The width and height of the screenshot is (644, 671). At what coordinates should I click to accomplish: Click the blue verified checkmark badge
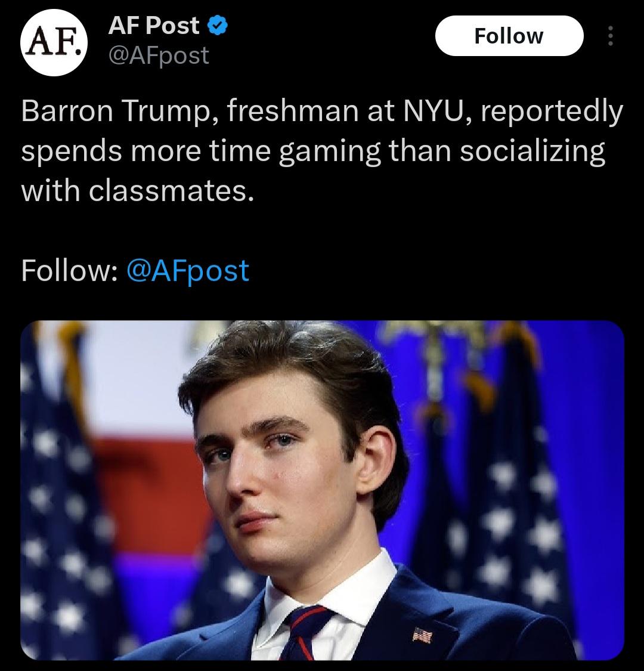pyautogui.click(x=217, y=26)
